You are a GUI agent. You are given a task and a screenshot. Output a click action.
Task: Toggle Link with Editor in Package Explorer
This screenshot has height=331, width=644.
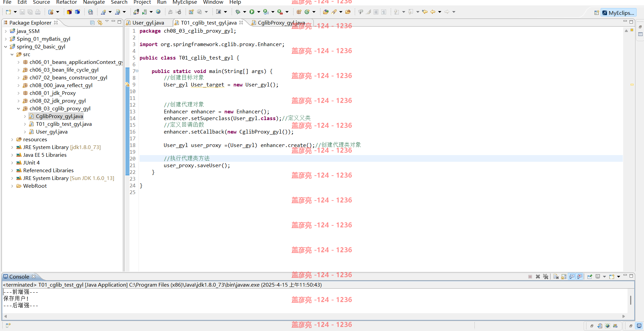point(100,23)
